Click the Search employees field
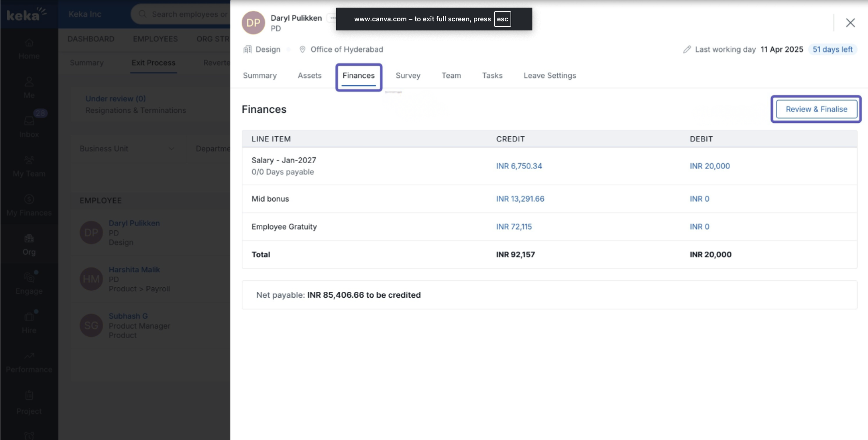Image resolution: width=868 pixels, height=440 pixels. click(x=186, y=15)
